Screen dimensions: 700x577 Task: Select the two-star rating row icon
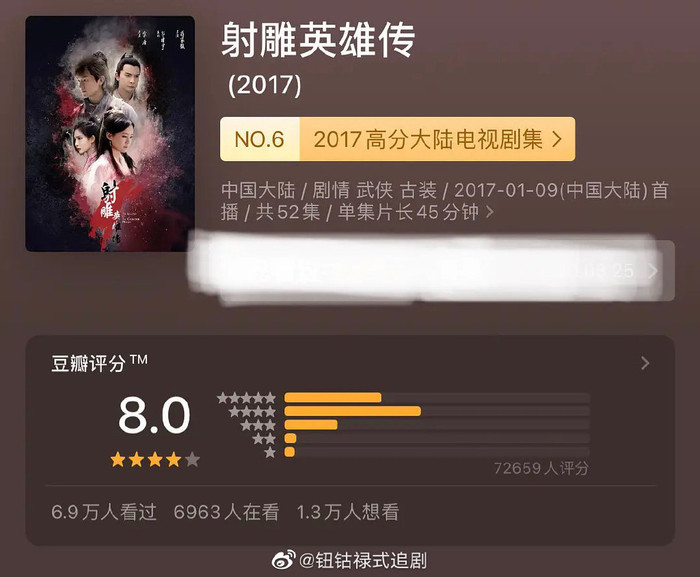click(x=264, y=439)
